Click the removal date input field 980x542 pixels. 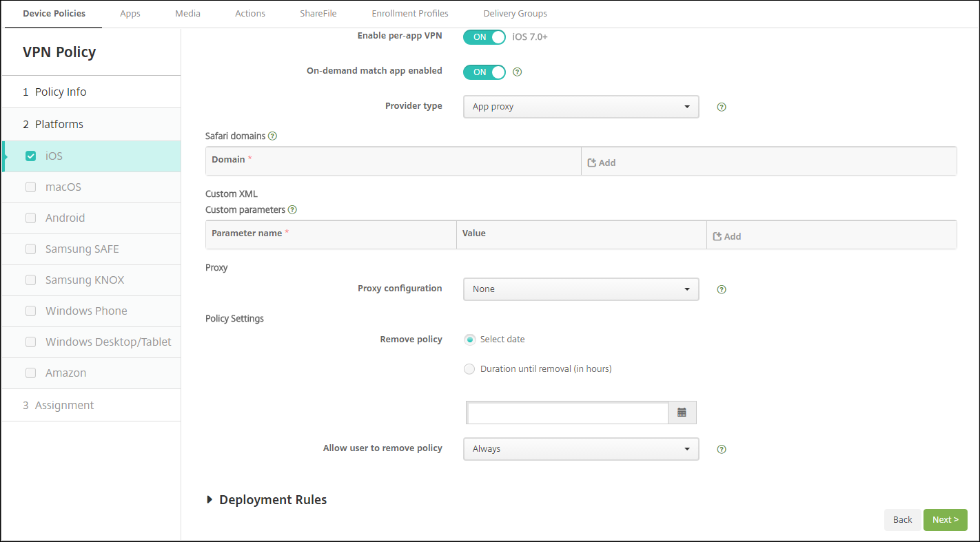click(567, 413)
